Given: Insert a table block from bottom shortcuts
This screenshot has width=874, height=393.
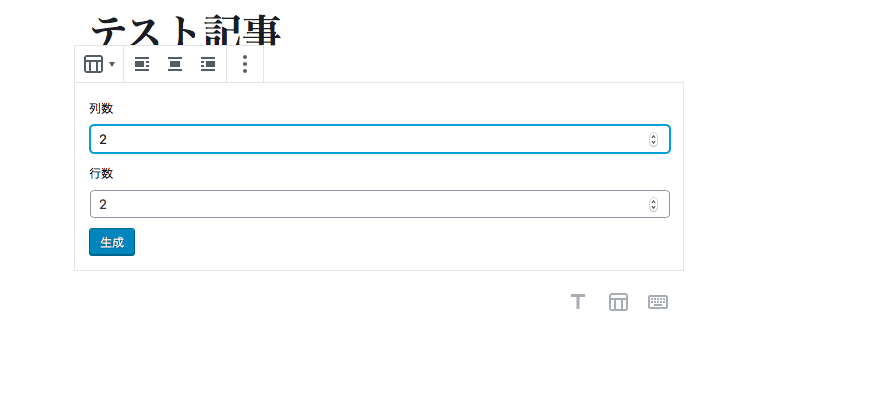Looking at the screenshot, I should (x=618, y=302).
